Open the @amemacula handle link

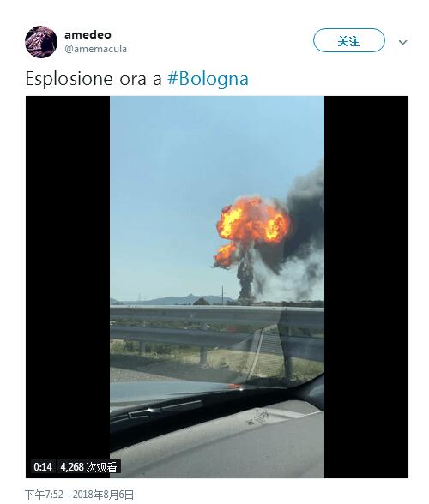click(x=95, y=49)
